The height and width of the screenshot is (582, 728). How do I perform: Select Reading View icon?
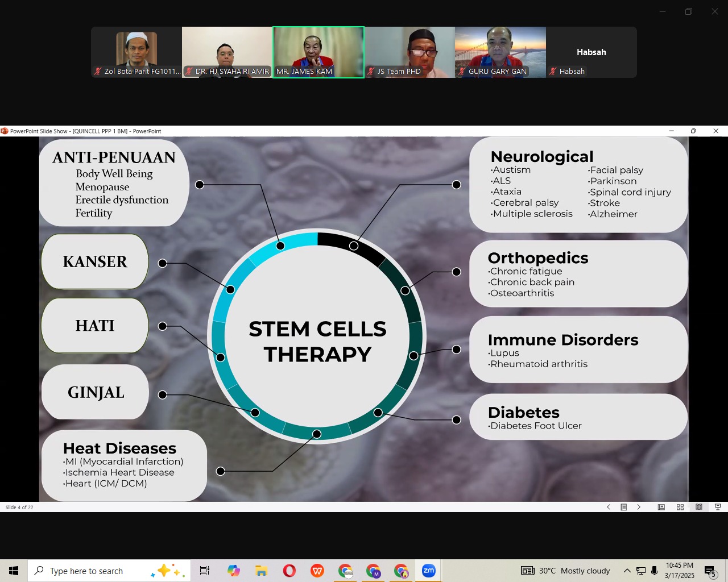[699, 507]
